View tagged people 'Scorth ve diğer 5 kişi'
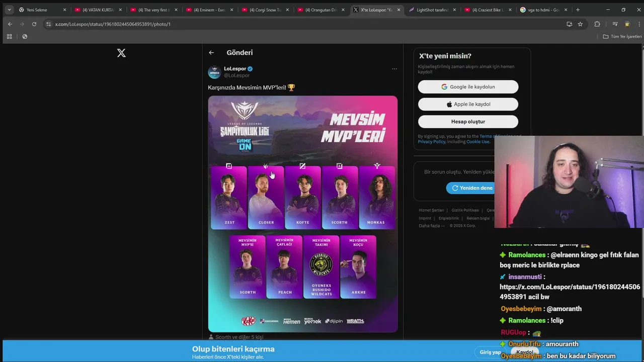This screenshot has width=644, height=362. point(239,337)
